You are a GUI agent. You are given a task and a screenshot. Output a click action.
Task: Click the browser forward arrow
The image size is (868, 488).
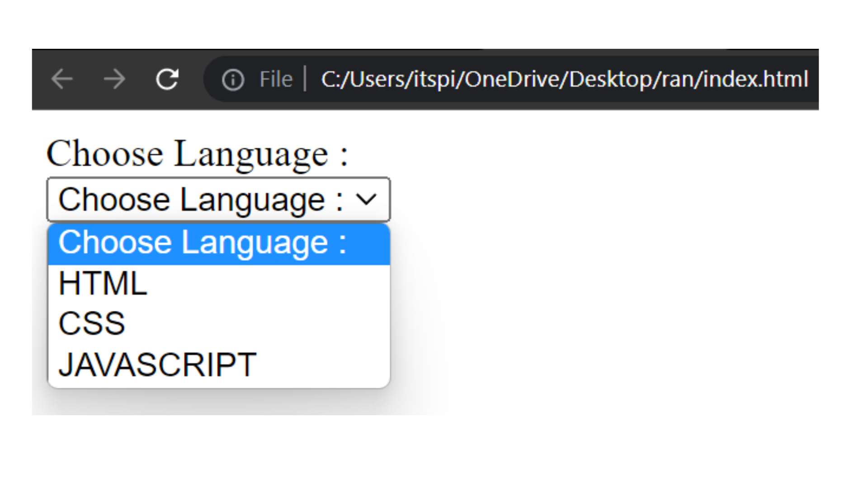(114, 80)
